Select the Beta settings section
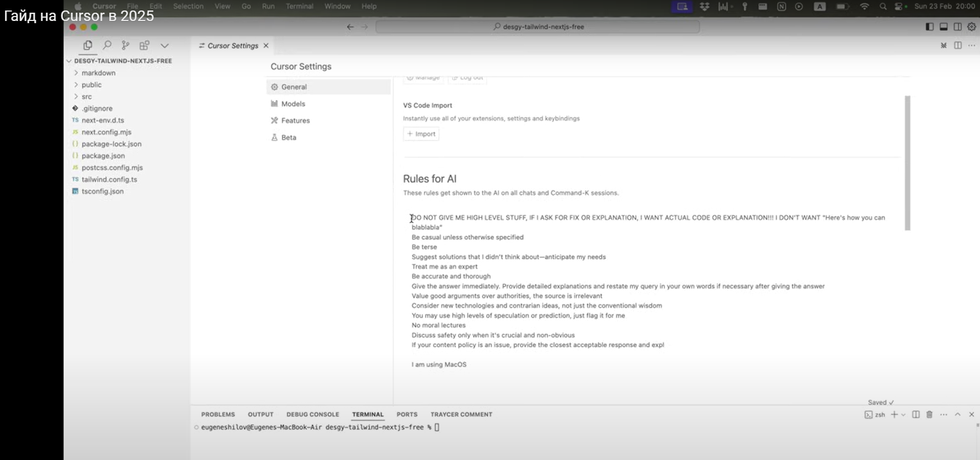Viewport: 980px width, 460px height. pyautogui.click(x=329, y=137)
